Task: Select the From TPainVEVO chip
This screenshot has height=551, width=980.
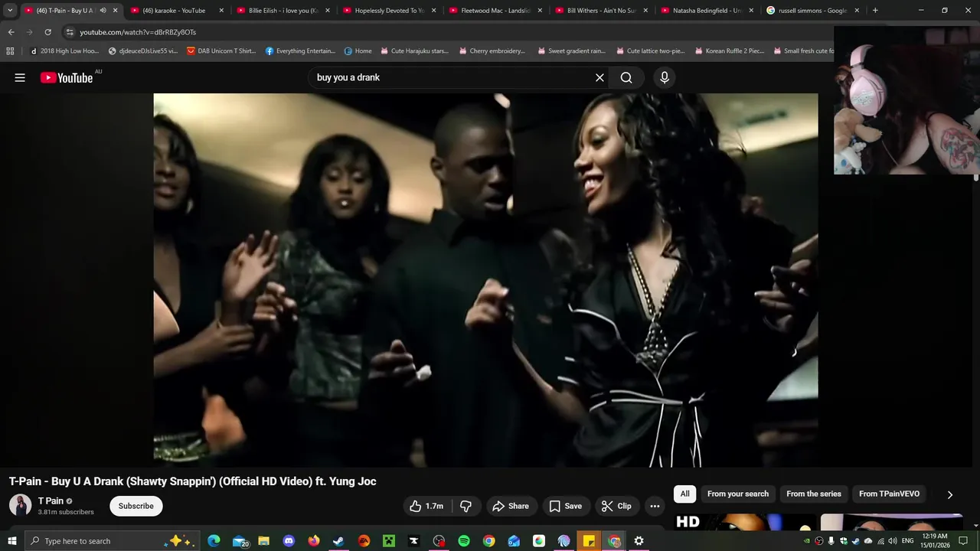Action: pos(889,494)
